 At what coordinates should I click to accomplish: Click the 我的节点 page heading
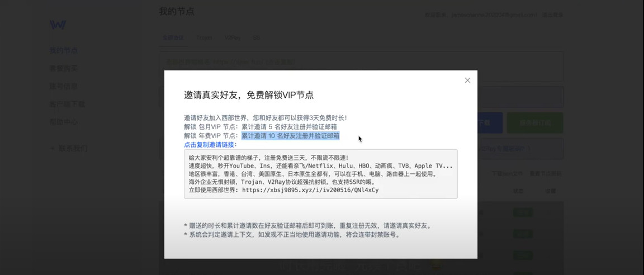[177, 12]
